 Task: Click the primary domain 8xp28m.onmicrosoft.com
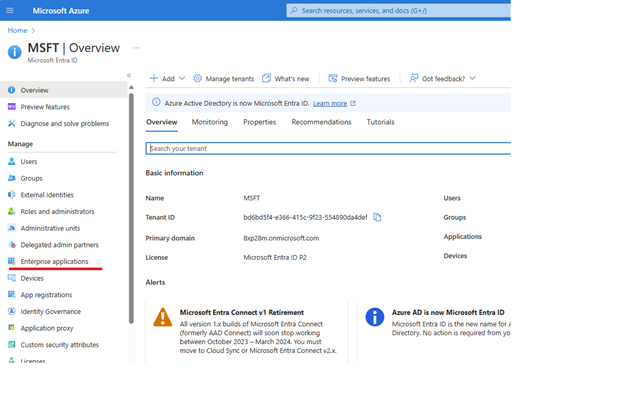click(x=281, y=238)
